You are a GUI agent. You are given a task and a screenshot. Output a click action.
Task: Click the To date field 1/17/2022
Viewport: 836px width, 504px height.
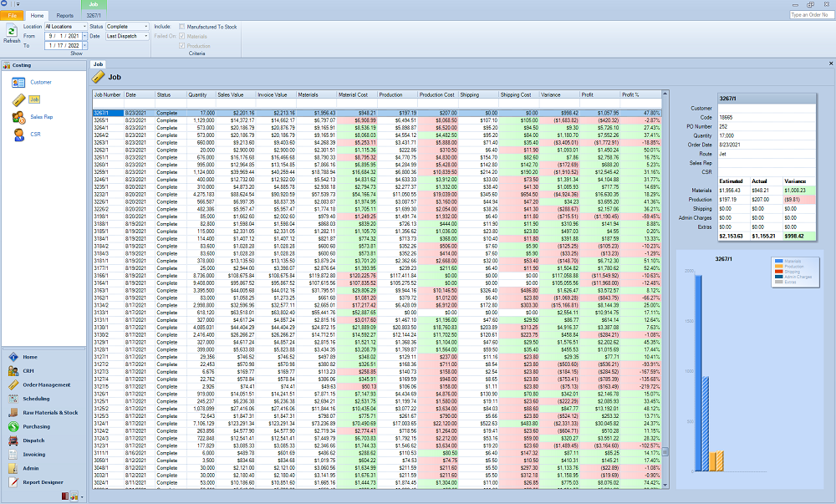click(64, 46)
